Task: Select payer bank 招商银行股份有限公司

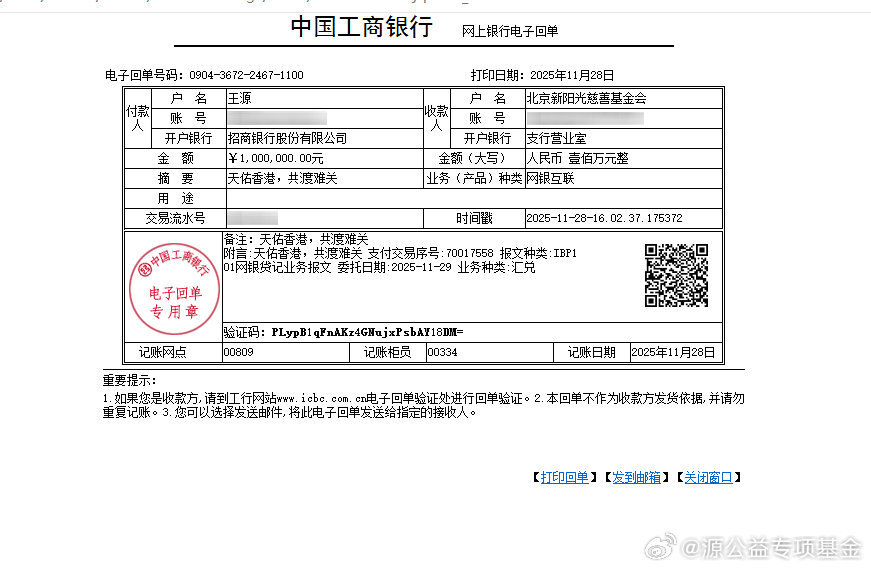Action: pos(287,138)
